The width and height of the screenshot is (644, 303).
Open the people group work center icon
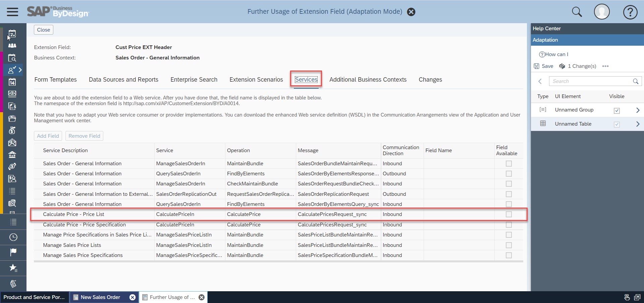(x=12, y=45)
